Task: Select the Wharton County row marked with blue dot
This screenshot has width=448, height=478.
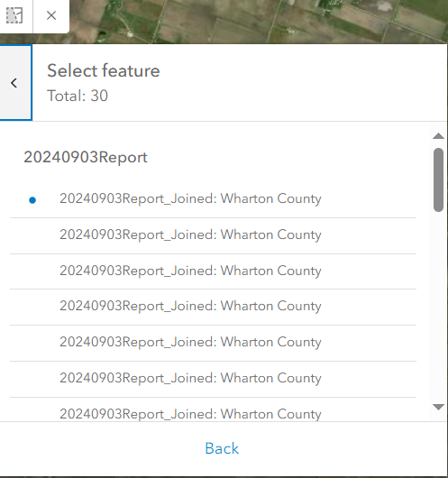Action: pos(213,199)
